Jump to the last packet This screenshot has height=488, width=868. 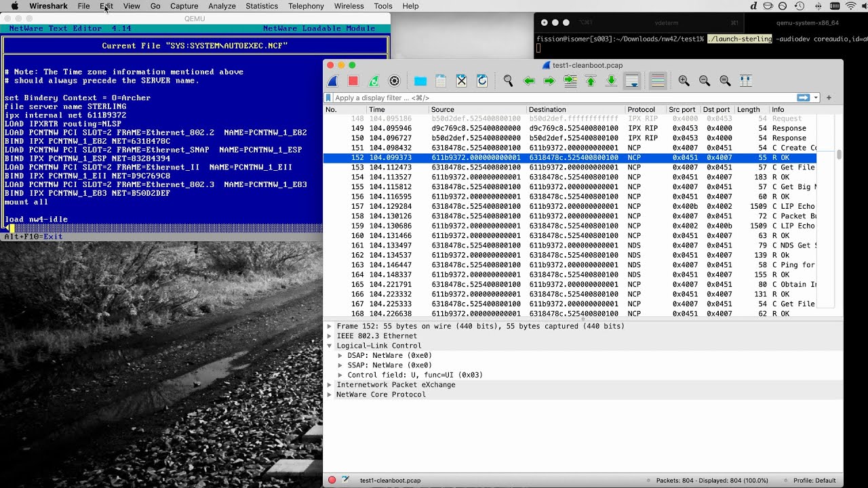(x=611, y=81)
